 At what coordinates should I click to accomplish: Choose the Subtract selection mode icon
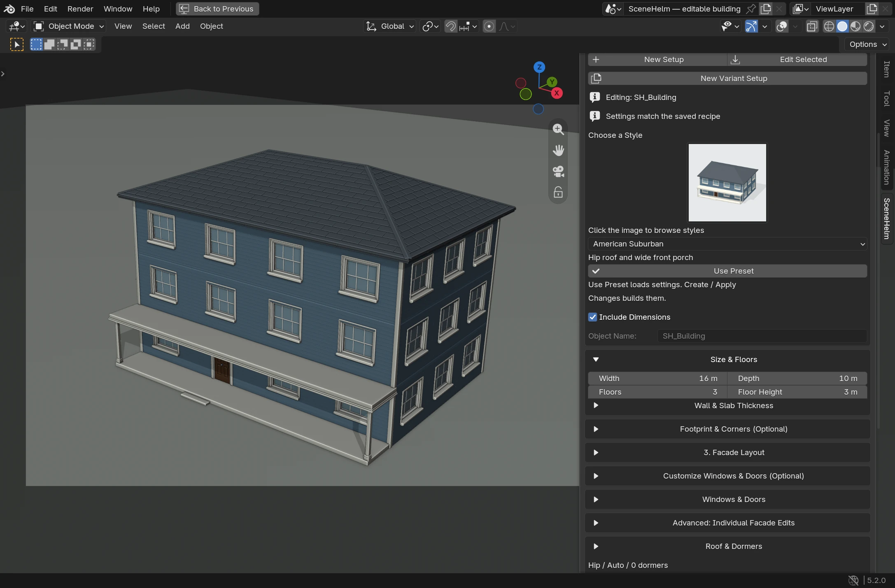(x=63, y=44)
